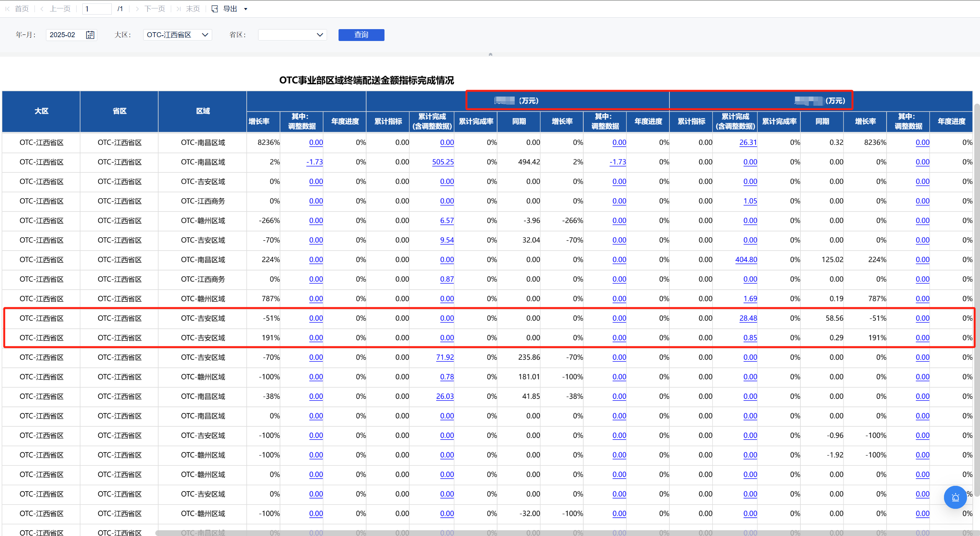
Task: Click the 查询 query button
Action: [x=361, y=35]
